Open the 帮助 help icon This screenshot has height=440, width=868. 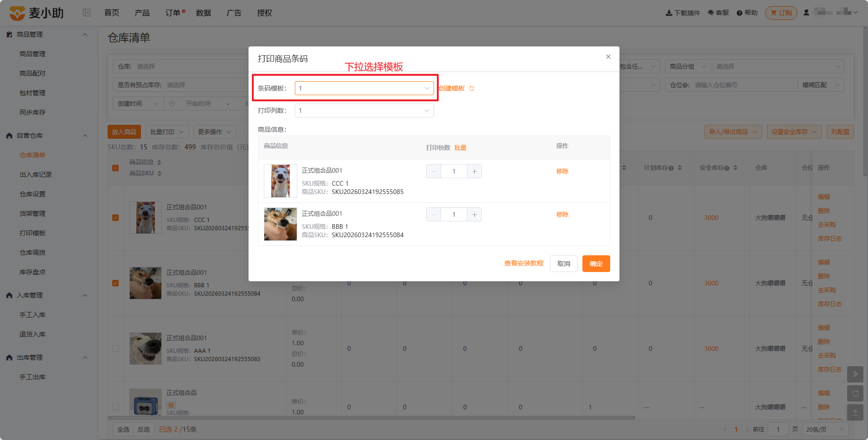pyautogui.click(x=740, y=13)
